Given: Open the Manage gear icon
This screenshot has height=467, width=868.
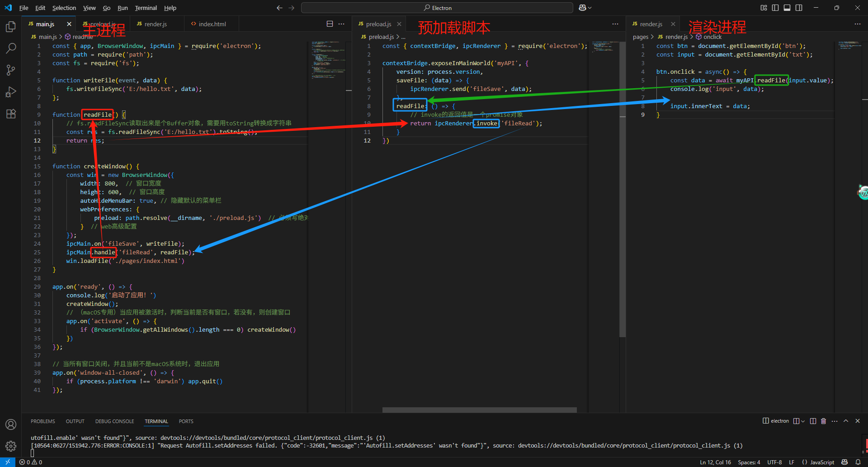Looking at the screenshot, I should [11, 446].
